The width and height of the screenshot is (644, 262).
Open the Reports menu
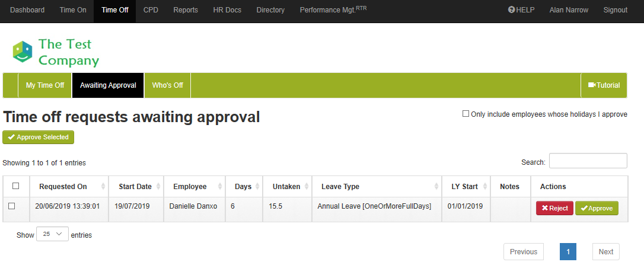[x=186, y=10]
